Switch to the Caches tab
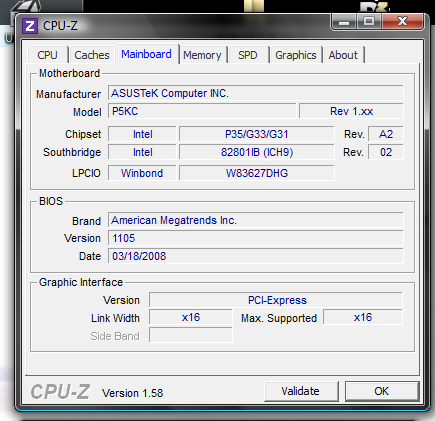This screenshot has width=435, height=421. [92, 55]
